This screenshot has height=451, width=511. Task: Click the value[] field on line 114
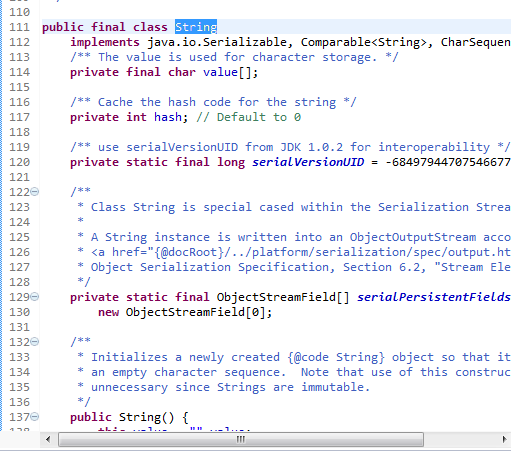click(231, 72)
